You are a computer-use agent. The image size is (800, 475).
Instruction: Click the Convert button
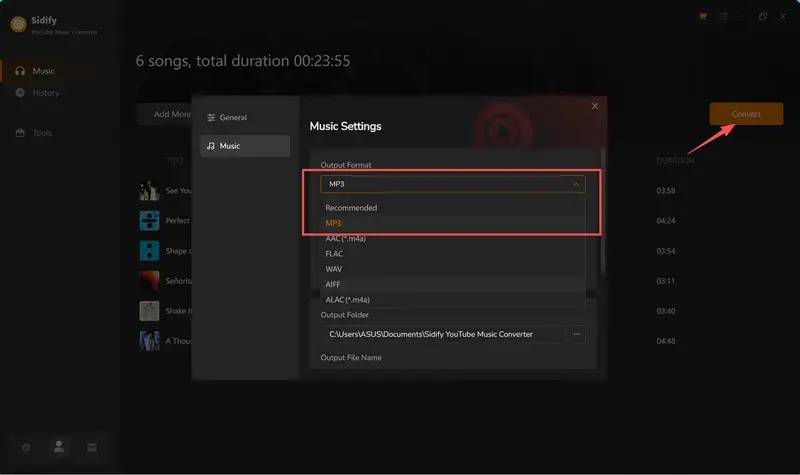pyautogui.click(x=746, y=114)
